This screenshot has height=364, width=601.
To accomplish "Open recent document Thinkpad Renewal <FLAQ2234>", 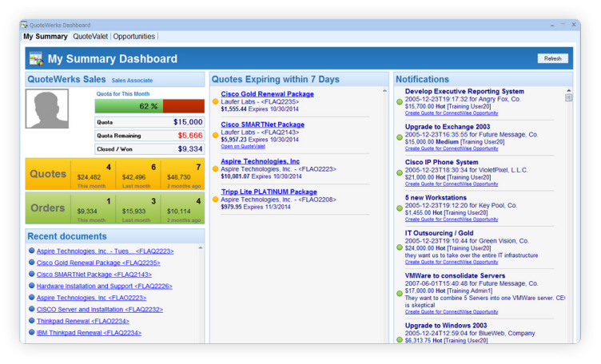I will (x=83, y=321).
